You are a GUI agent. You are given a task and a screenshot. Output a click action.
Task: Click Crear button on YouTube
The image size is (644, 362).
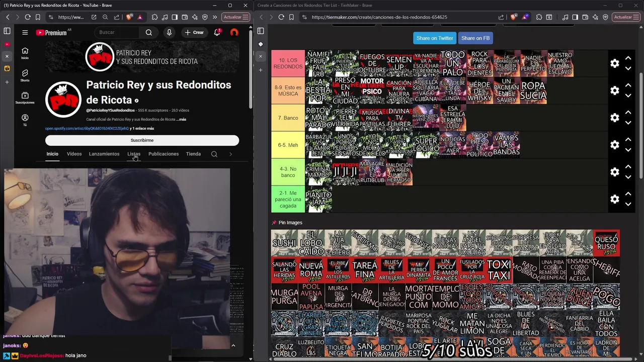coord(194,32)
